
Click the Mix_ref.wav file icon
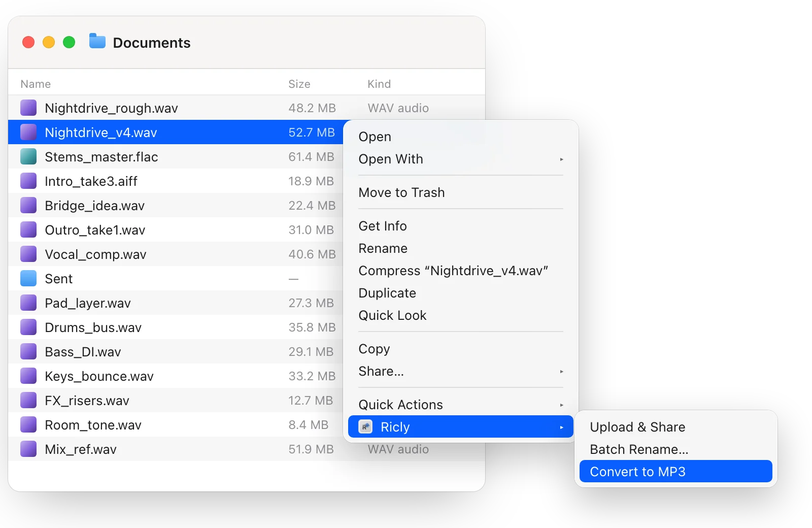28,449
